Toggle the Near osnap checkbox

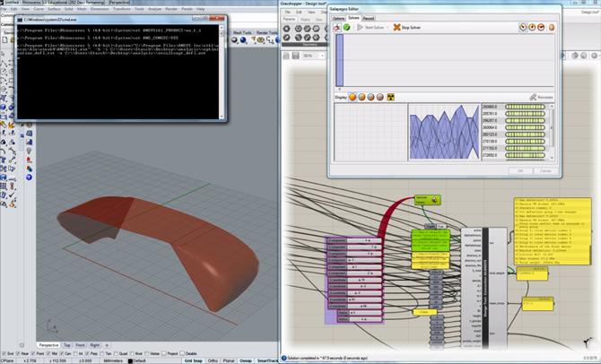coord(18,353)
